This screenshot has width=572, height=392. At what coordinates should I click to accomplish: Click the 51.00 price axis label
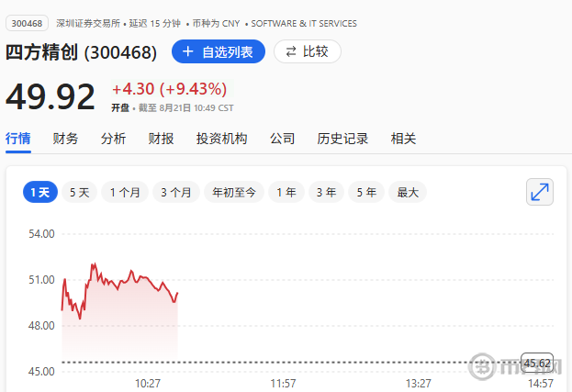[x=41, y=280]
